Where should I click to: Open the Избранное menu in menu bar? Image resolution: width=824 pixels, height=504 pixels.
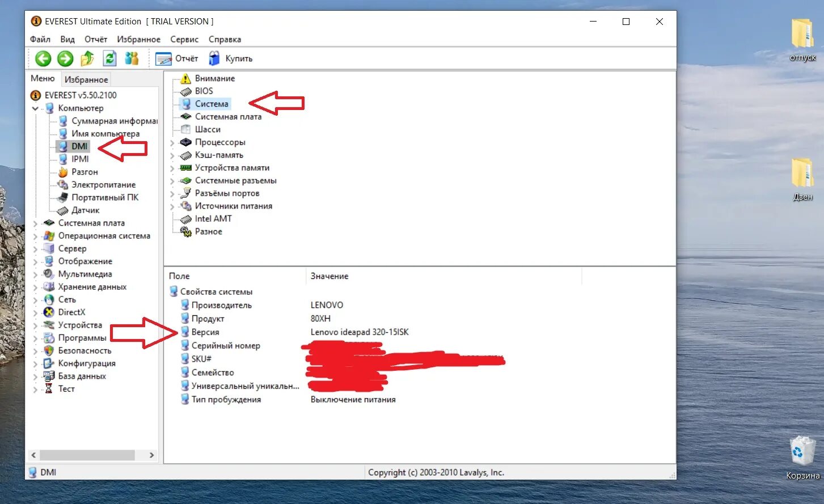pyautogui.click(x=138, y=39)
